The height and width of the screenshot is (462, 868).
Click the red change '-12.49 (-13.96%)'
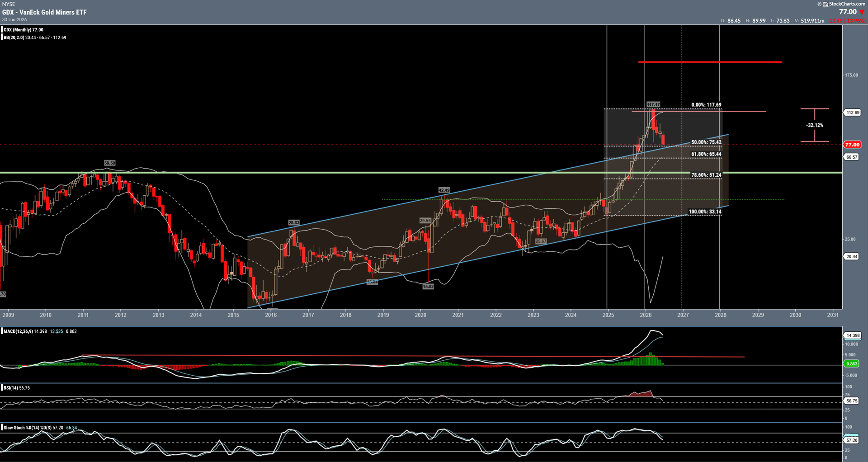click(847, 21)
